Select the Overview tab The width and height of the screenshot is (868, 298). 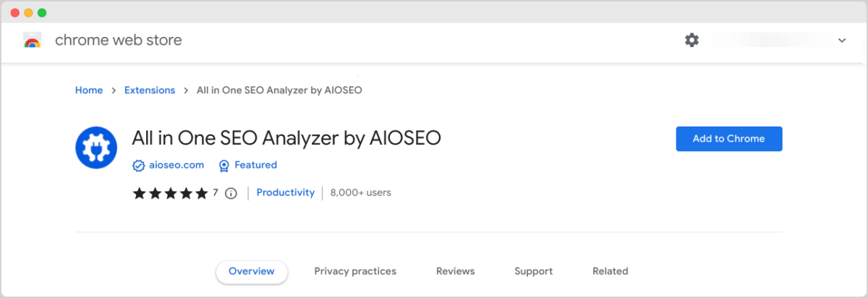252,271
